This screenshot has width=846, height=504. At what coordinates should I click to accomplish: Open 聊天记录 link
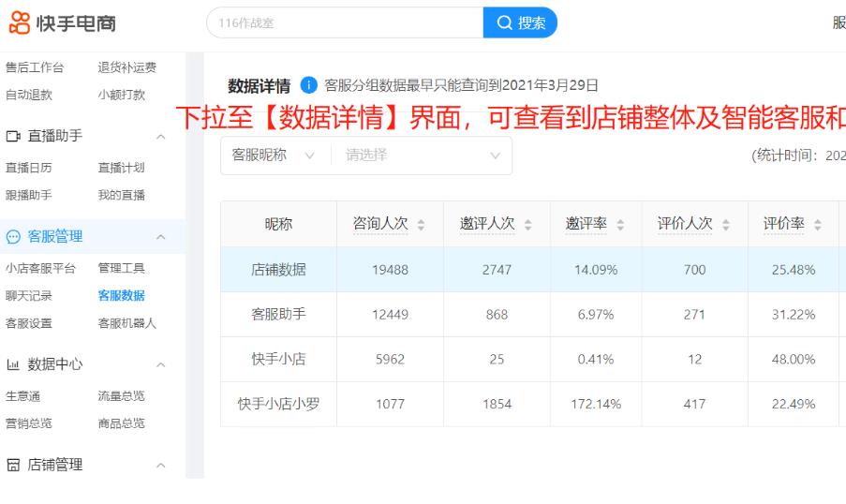(x=29, y=296)
